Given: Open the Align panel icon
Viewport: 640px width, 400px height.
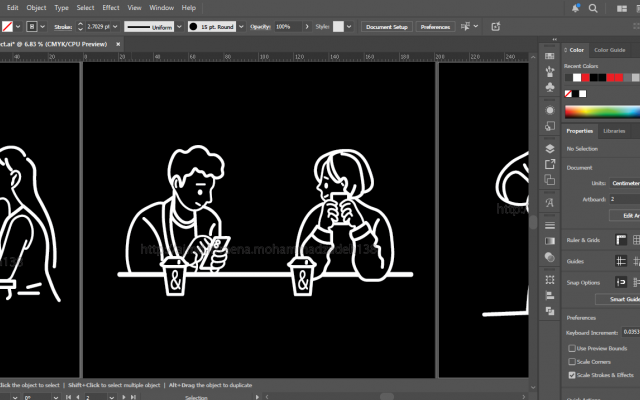Looking at the screenshot, I should [550, 295].
